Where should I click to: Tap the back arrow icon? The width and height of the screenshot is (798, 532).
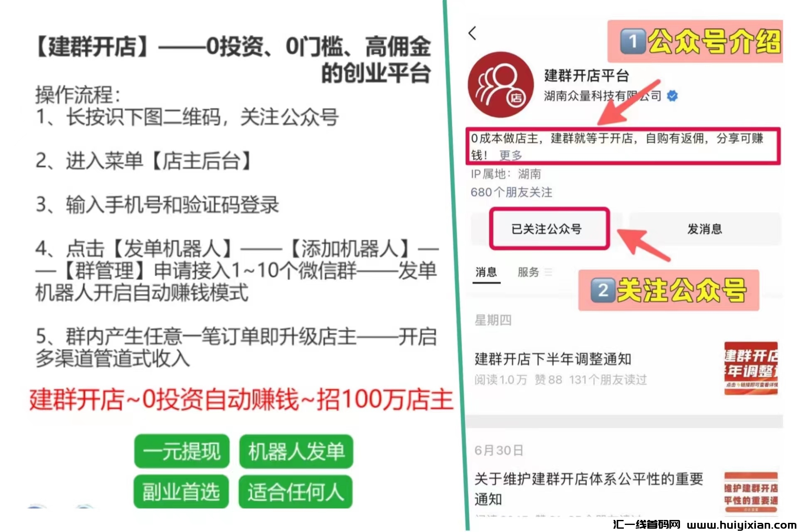(x=472, y=33)
